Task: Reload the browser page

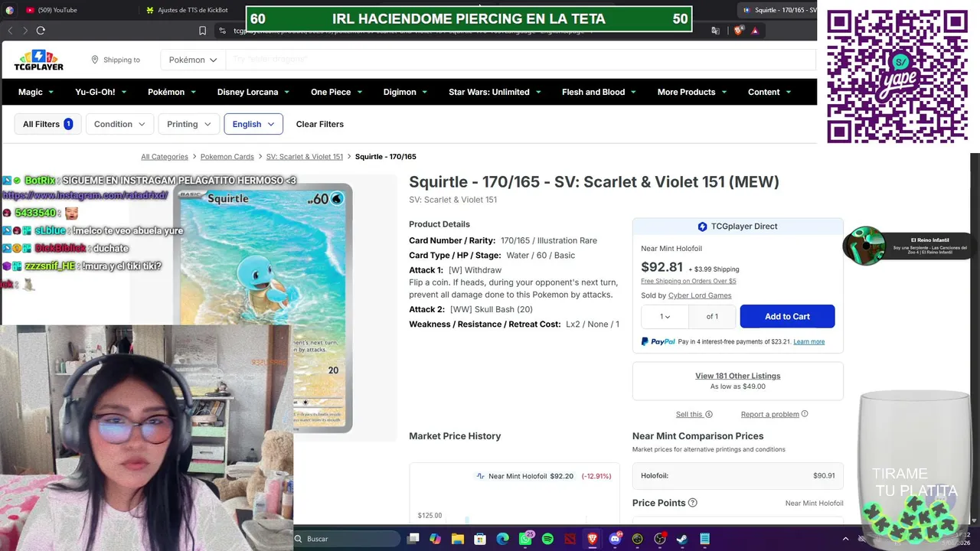Action: (41, 31)
